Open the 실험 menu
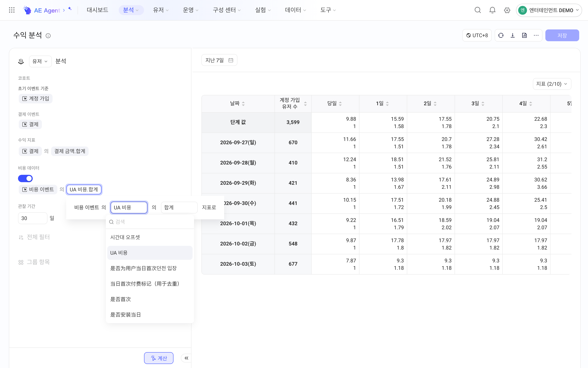Viewport: 588px width, 368px height. [x=263, y=10]
